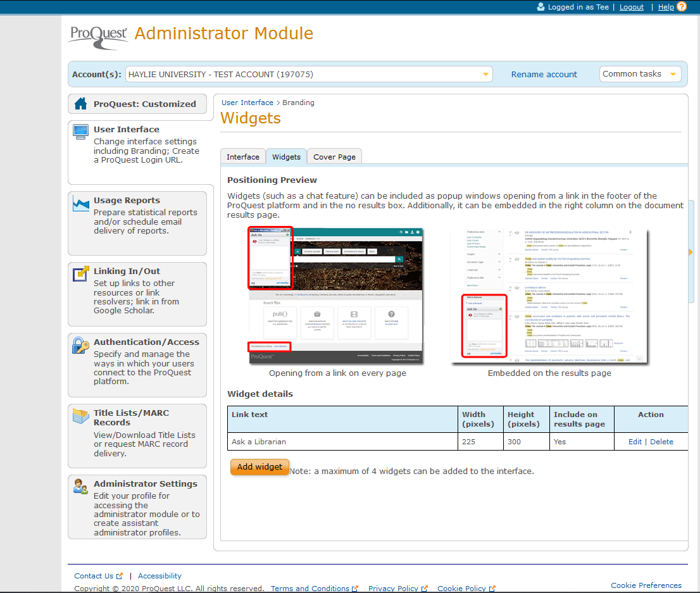Click the 'Opening from a link' preview thumbnail
Viewport: 700px width, 593px height.
coord(335,295)
